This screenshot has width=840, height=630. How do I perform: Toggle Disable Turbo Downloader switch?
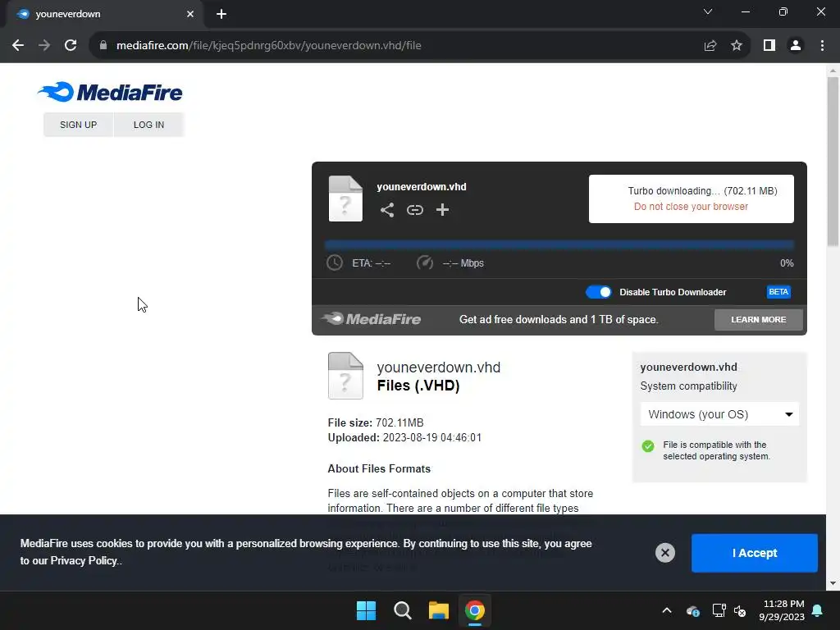point(598,292)
